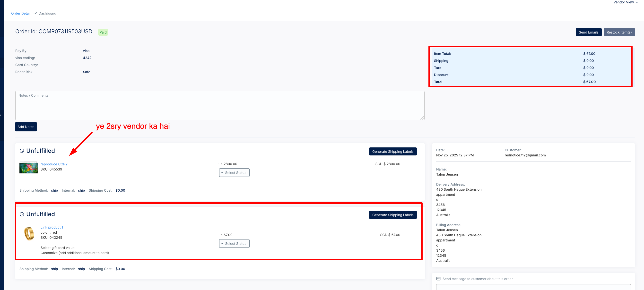Open the reproduce COPY product link
This screenshot has width=644, height=290.
point(54,164)
